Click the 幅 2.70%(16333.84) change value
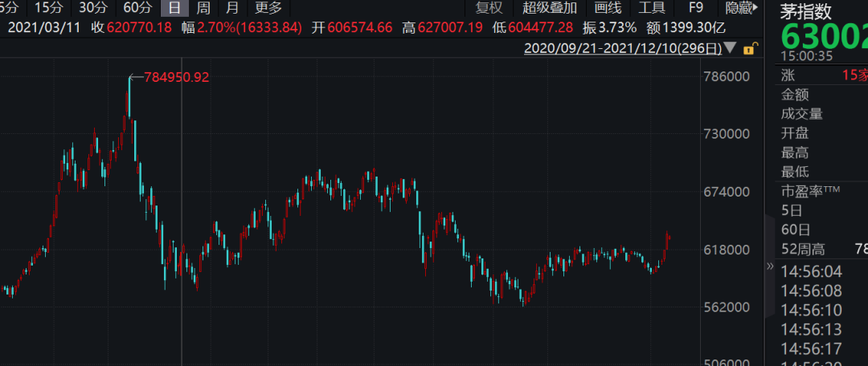Screen dimensions: 868x366 (241, 27)
